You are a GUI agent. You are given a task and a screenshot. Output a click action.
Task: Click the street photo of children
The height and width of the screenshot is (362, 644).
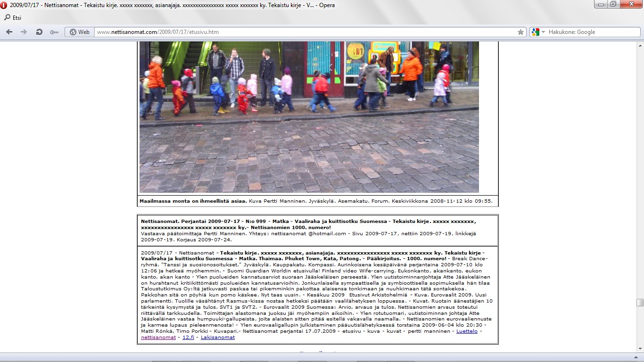click(309, 117)
